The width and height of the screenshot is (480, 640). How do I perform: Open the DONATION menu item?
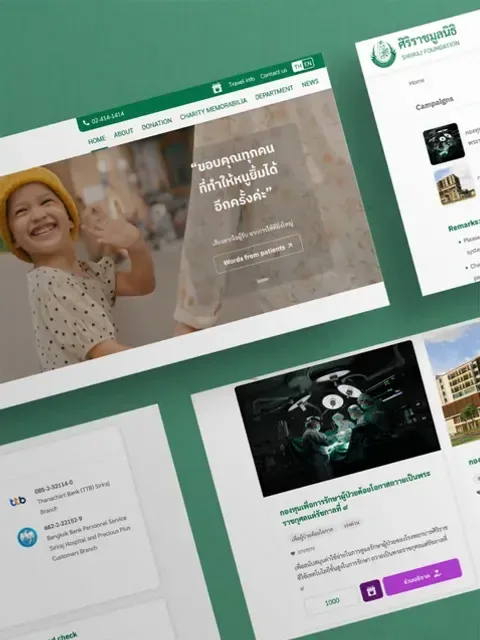click(156, 124)
